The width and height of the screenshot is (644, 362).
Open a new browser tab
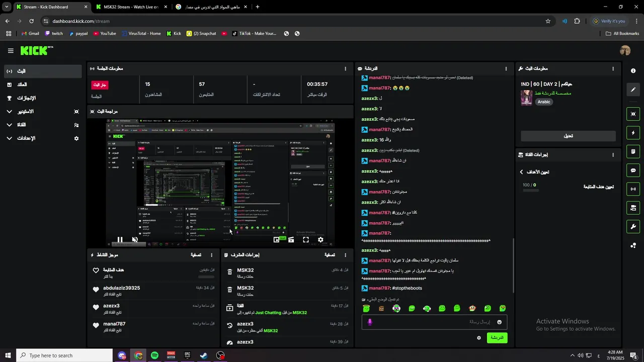coord(258,7)
